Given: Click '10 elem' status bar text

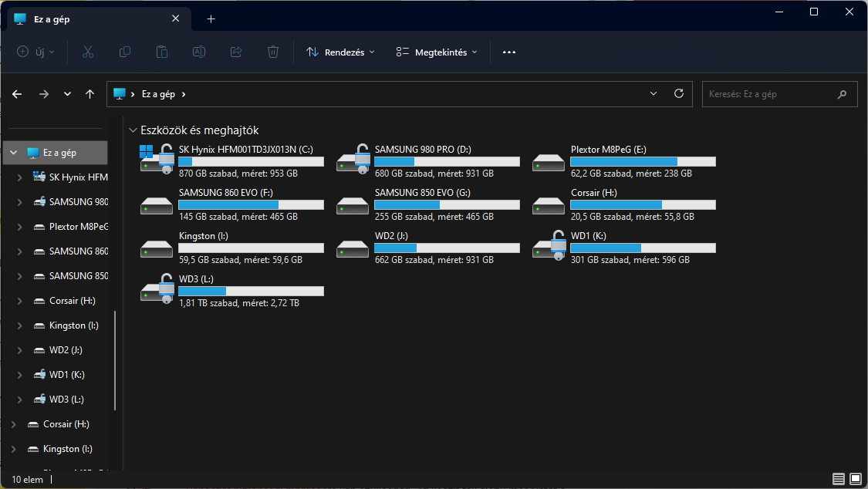Looking at the screenshot, I should pos(27,480).
